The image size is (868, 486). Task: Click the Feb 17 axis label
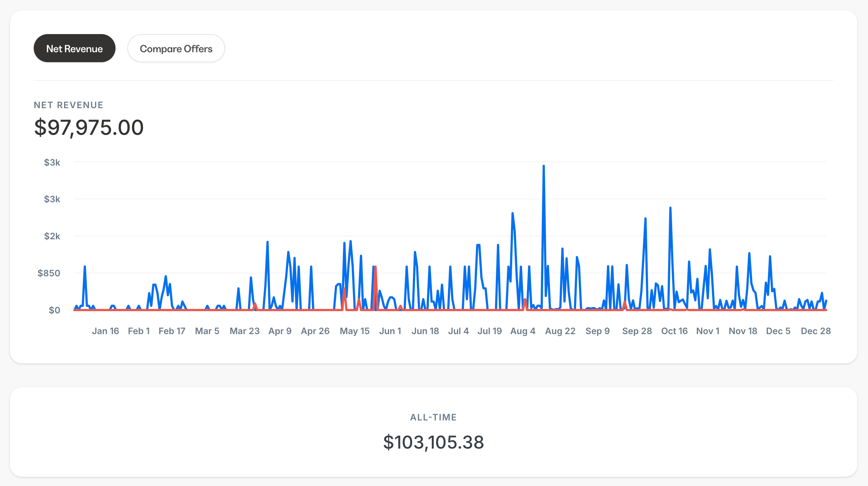172,331
